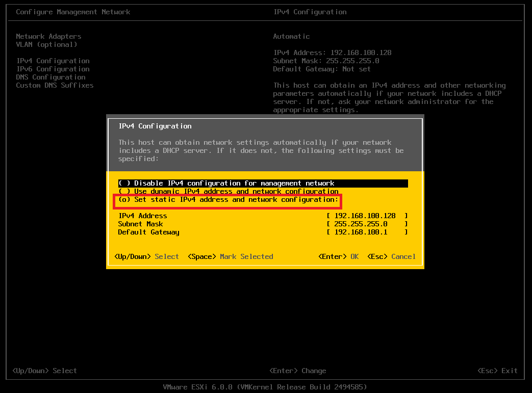Click 'Automatic' status text in right pane
The image size is (532, 393).
291,36
